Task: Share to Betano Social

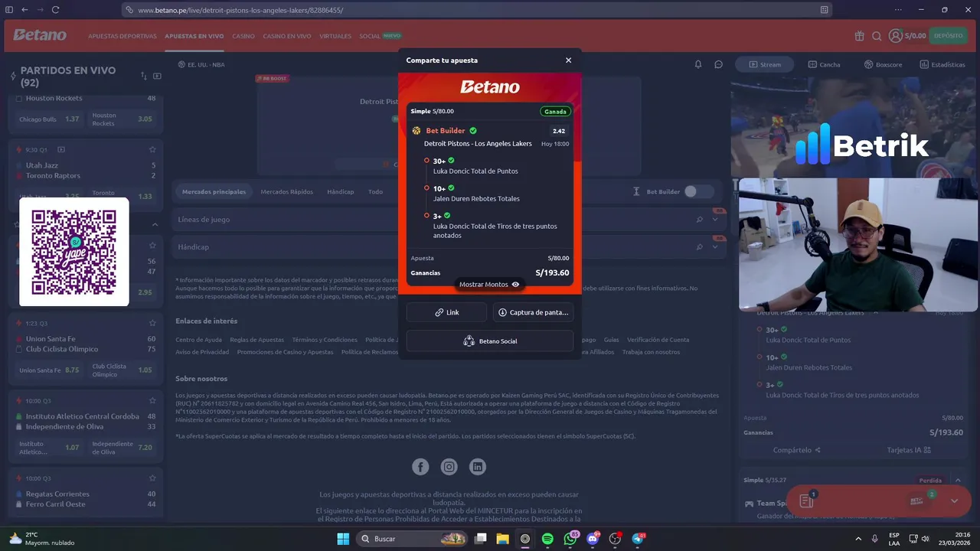Action: (x=490, y=341)
